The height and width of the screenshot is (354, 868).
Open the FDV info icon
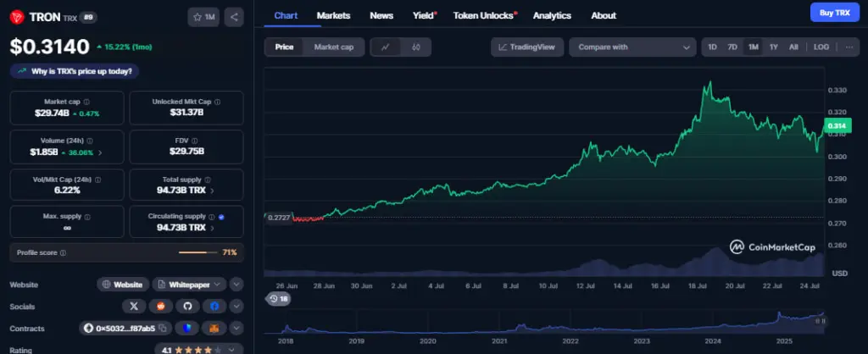(194, 141)
